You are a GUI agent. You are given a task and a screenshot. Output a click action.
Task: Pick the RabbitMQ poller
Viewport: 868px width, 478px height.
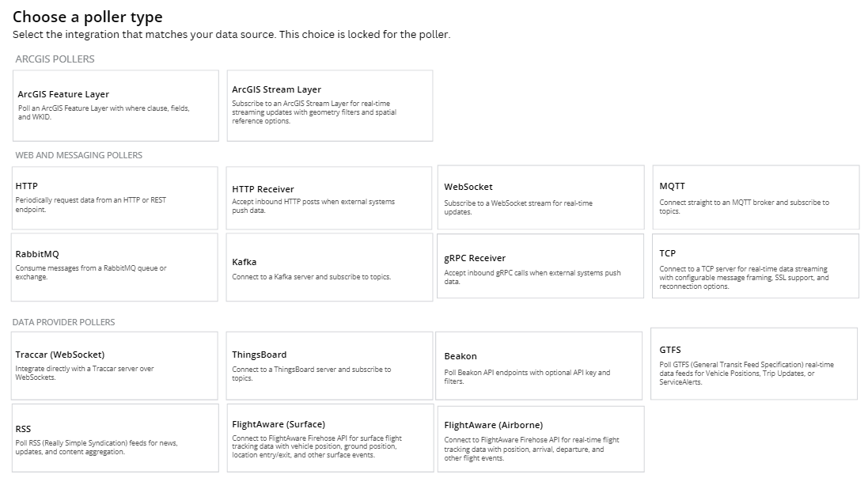[x=116, y=266]
